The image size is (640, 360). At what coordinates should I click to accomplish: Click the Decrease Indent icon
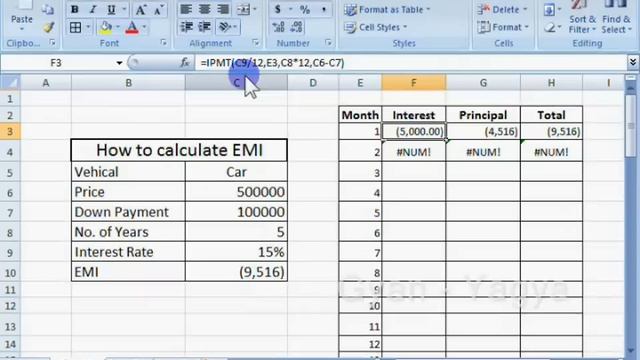coord(187,27)
